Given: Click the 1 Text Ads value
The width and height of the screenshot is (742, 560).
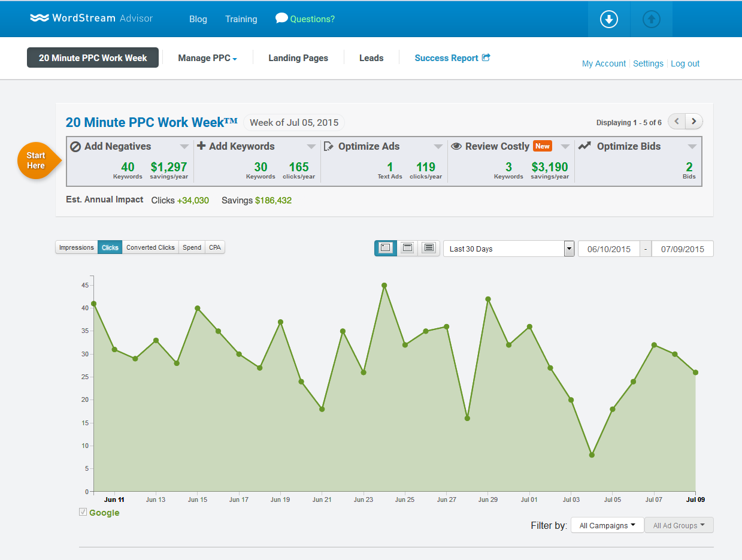Looking at the screenshot, I should click(390, 170).
